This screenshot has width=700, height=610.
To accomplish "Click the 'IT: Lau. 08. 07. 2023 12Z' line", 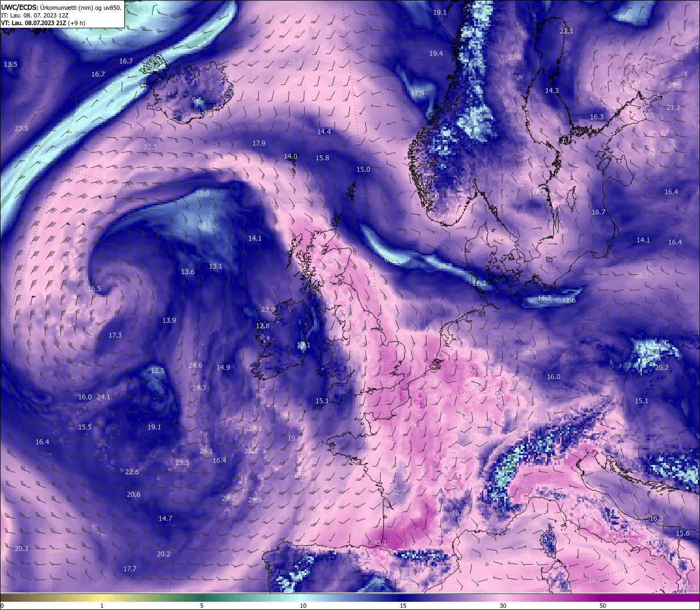I will (x=34, y=15).
